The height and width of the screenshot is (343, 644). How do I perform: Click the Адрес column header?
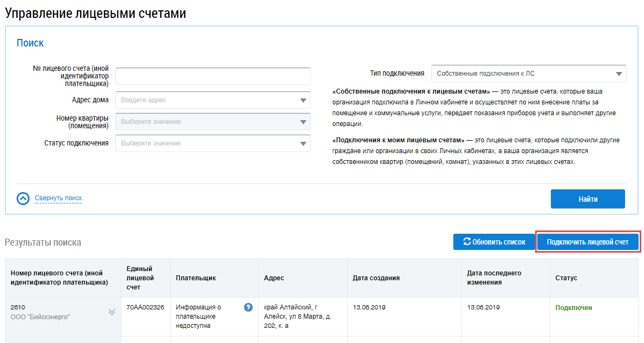coord(274,278)
